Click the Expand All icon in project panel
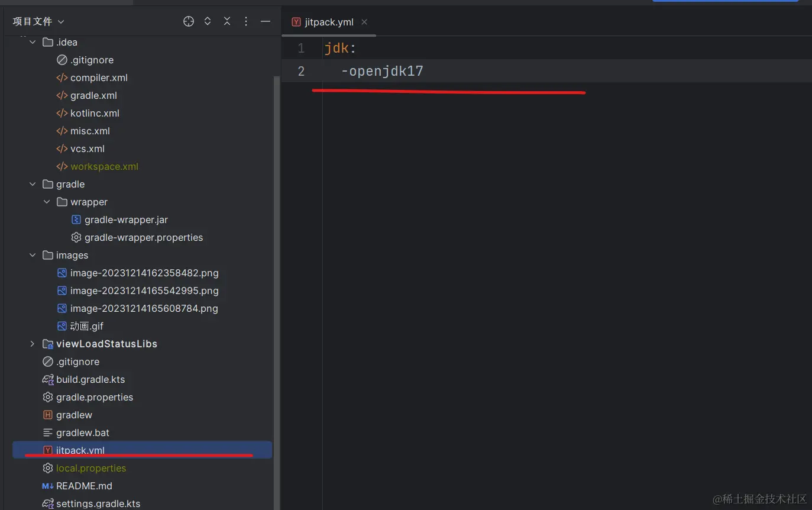812x510 pixels. pyautogui.click(x=208, y=21)
